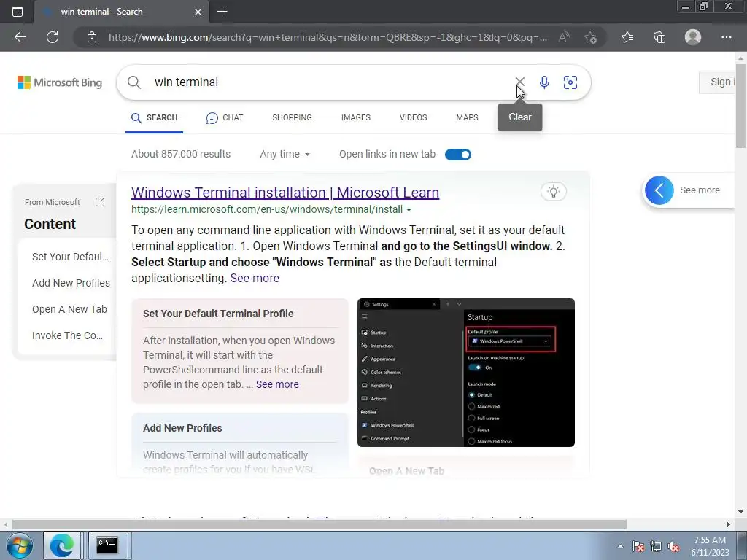Switch to the SEARCH tab

pos(155,117)
